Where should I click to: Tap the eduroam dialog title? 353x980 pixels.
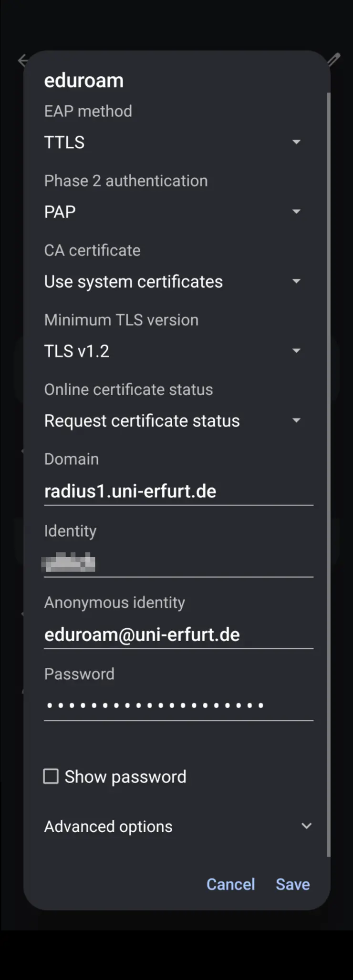(84, 81)
